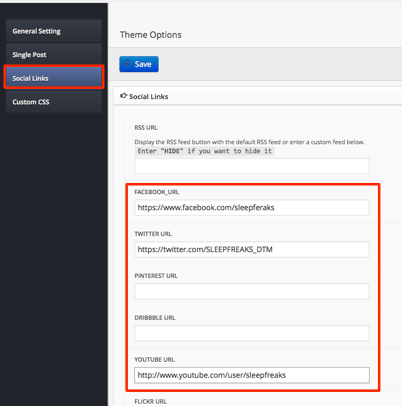This screenshot has width=402, height=406.
Task: Click the FACEBOOK_URL label
Action: [x=157, y=192]
